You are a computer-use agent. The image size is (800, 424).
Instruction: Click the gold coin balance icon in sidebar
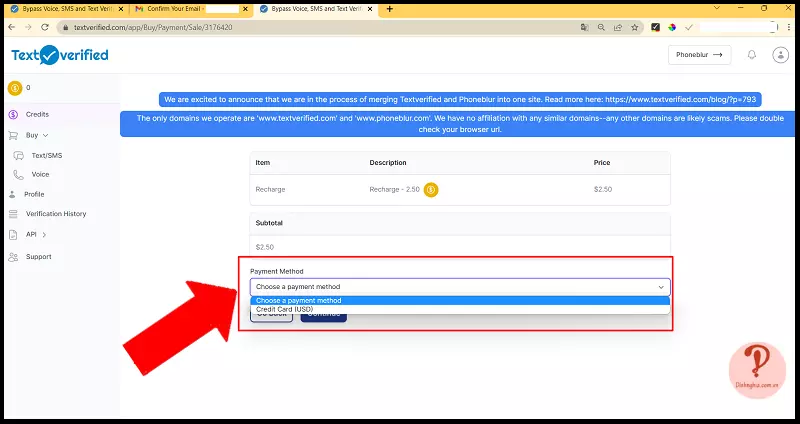coord(15,88)
